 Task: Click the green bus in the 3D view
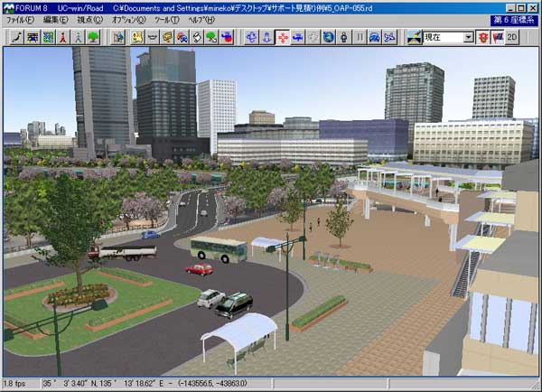coord(219,249)
